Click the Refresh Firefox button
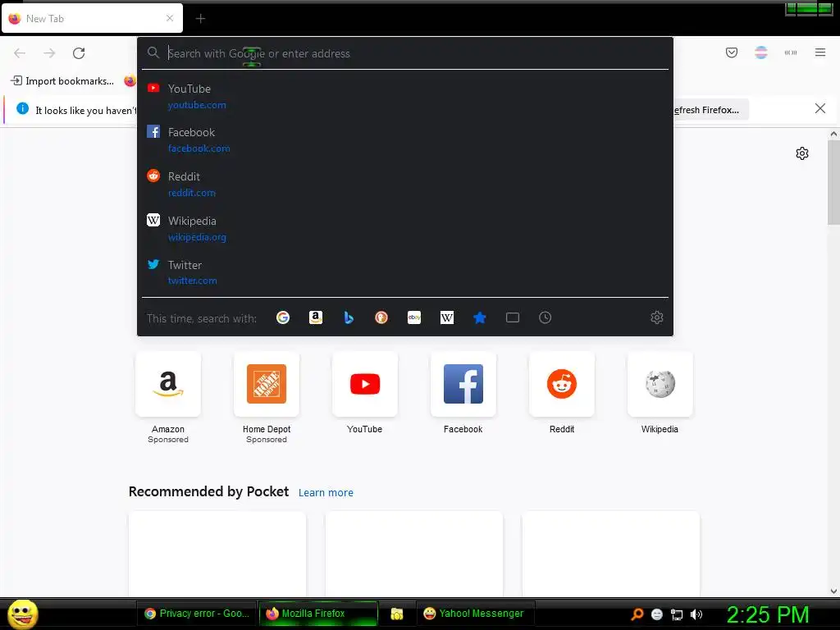 pos(710,110)
